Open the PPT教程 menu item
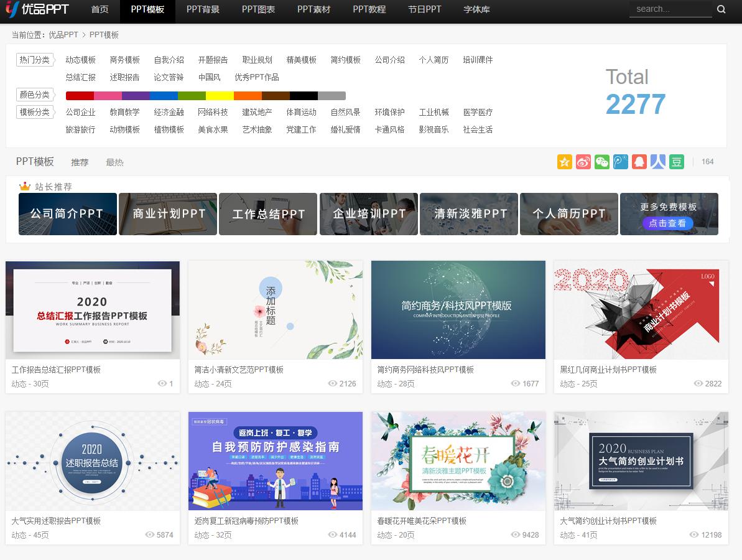 (x=369, y=10)
